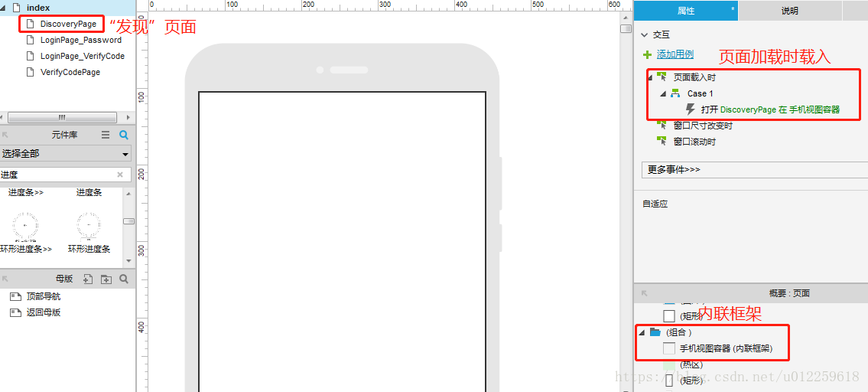Viewport: 868px width, 392px height.
Task: Select the 窗口滚动时 event
Action: 694,142
